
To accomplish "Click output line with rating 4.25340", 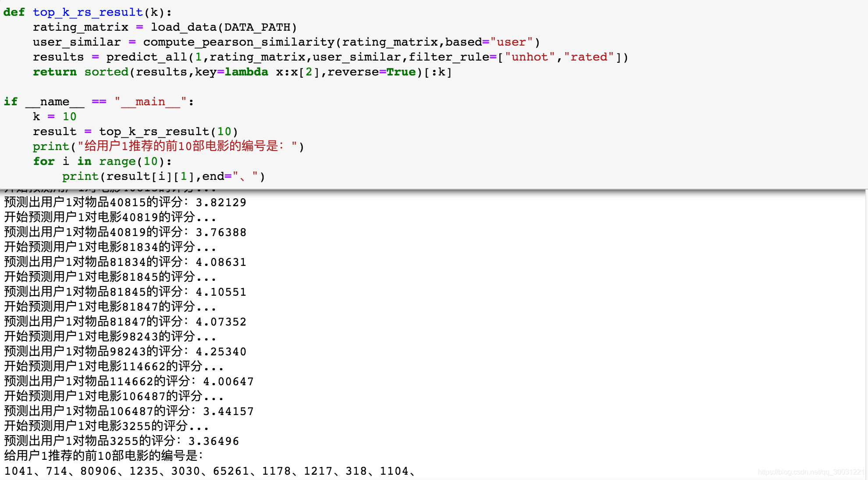I will [x=125, y=351].
